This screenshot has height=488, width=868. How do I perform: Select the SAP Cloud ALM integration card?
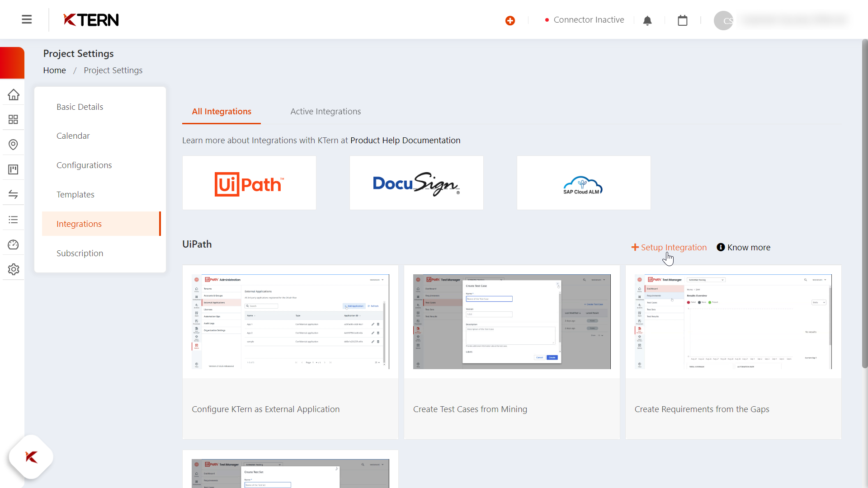click(584, 183)
